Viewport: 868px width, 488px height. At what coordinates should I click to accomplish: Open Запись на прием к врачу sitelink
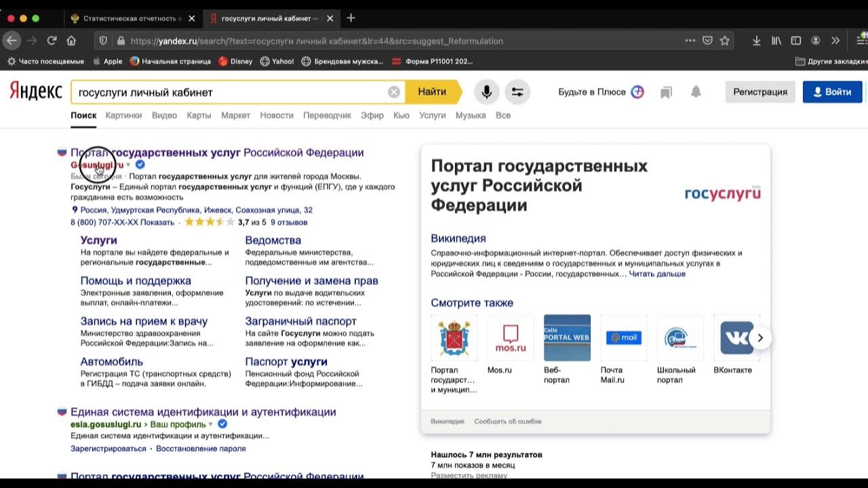pyautogui.click(x=144, y=321)
